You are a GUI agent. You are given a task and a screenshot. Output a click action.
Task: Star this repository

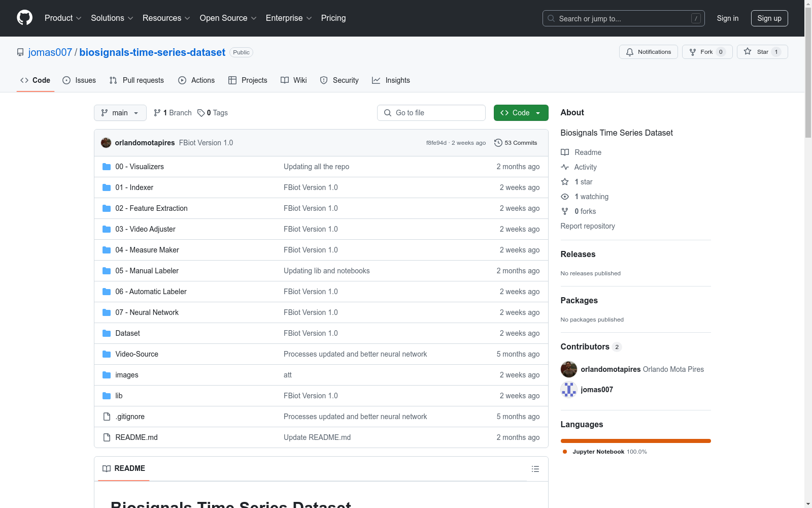coord(762,52)
